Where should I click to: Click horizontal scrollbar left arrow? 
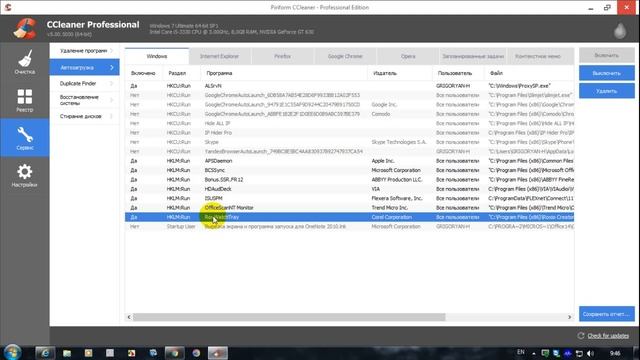(x=129, y=317)
